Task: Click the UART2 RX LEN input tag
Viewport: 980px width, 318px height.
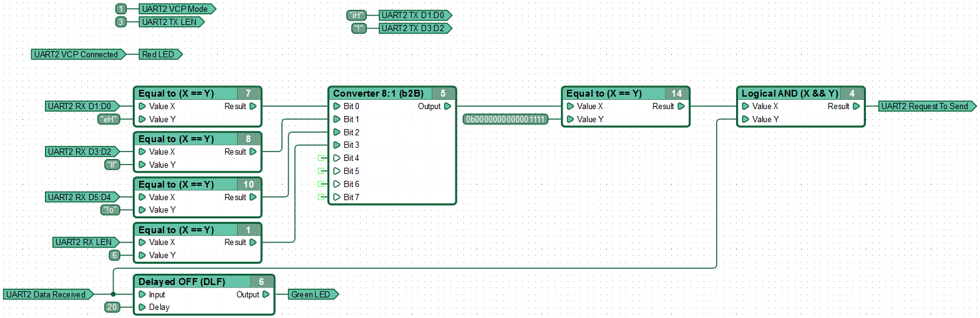Action: (x=86, y=242)
